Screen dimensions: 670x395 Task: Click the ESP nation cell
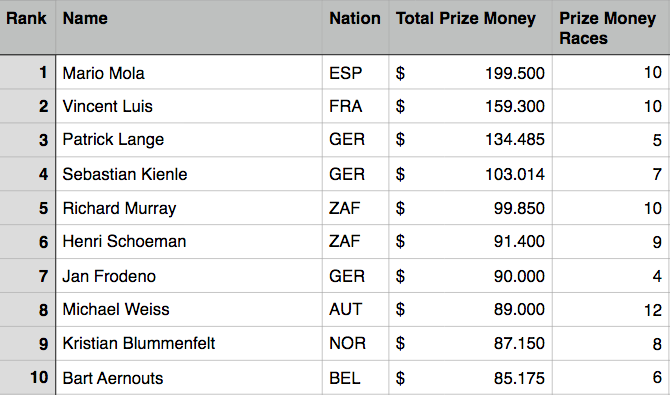(356, 72)
